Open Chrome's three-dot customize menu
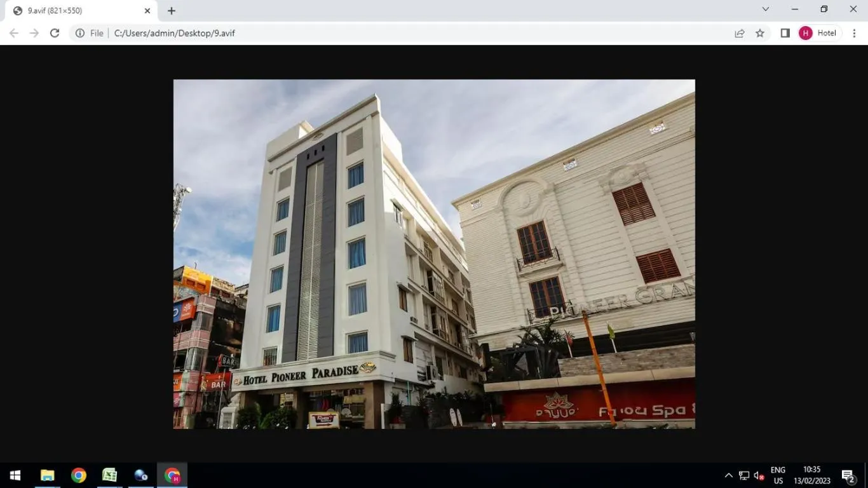868x488 pixels. (x=855, y=33)
